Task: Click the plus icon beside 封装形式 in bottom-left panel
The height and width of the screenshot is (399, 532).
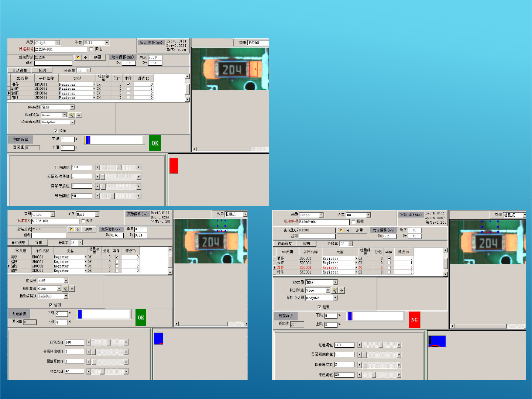Action: click(78, 229)
